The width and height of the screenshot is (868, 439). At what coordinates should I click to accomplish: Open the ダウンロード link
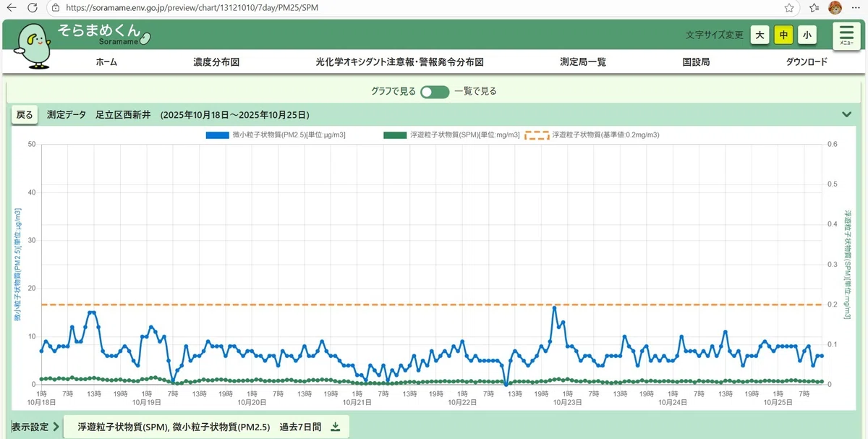(807, 62)
